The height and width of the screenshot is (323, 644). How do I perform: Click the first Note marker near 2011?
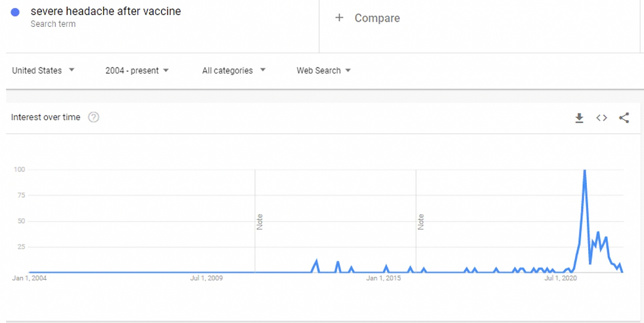pos(260,222)
